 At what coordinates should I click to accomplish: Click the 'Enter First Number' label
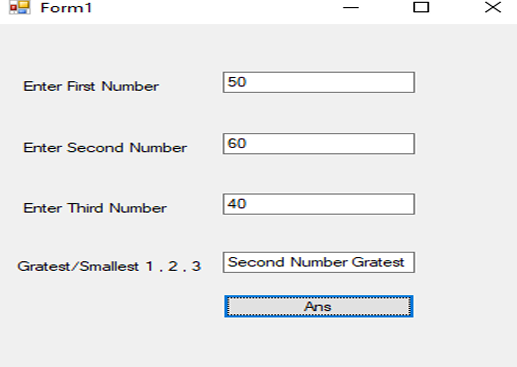pyautogui.click(x=91, y=86)
